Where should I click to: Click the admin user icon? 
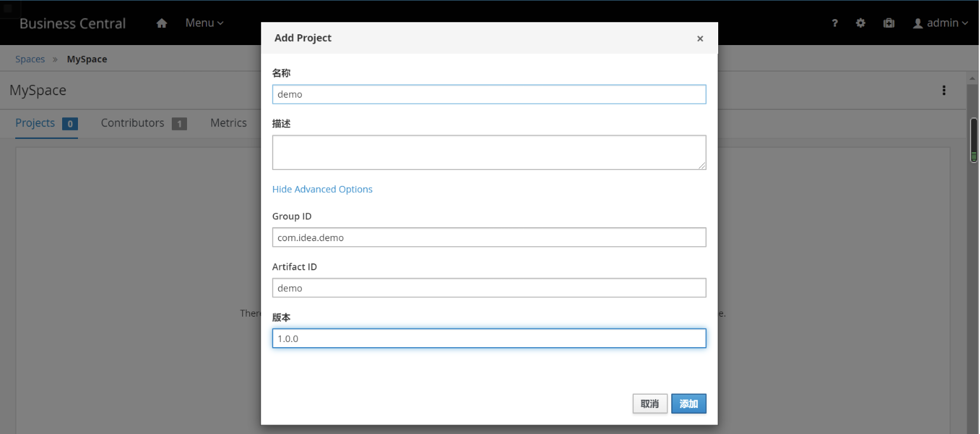point(917,23)
